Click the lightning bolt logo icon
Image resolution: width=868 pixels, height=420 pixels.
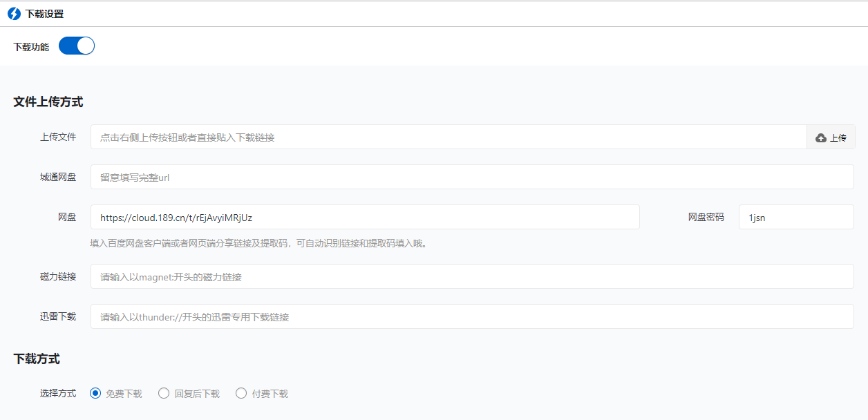14,14
